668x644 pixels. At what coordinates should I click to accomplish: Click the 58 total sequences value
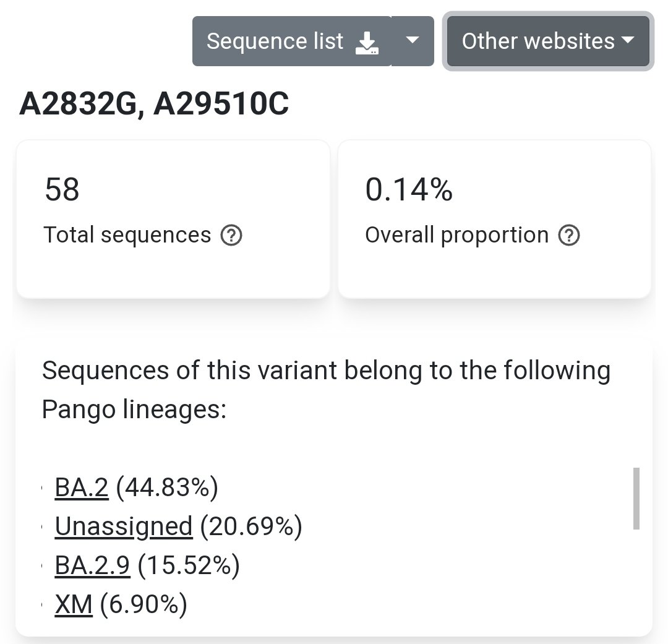[62, 189]
